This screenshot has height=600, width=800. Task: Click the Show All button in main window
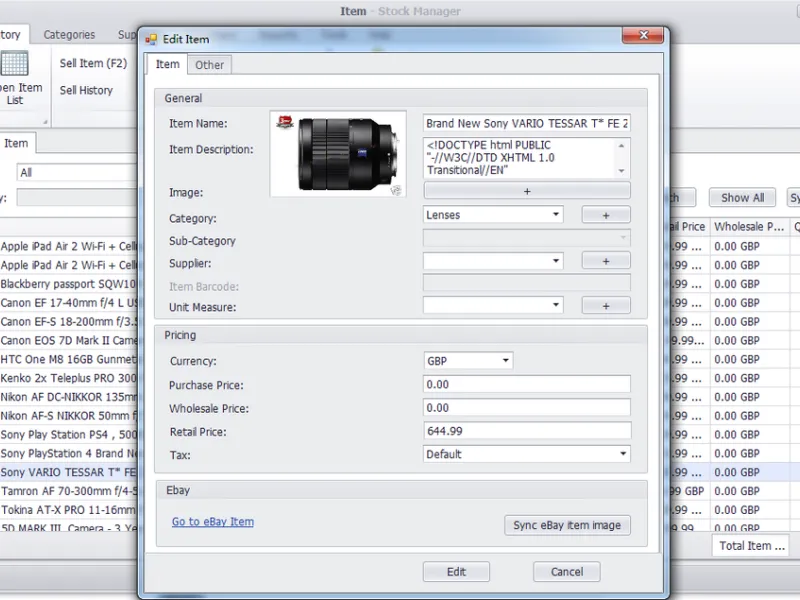(x=742, y=198)
